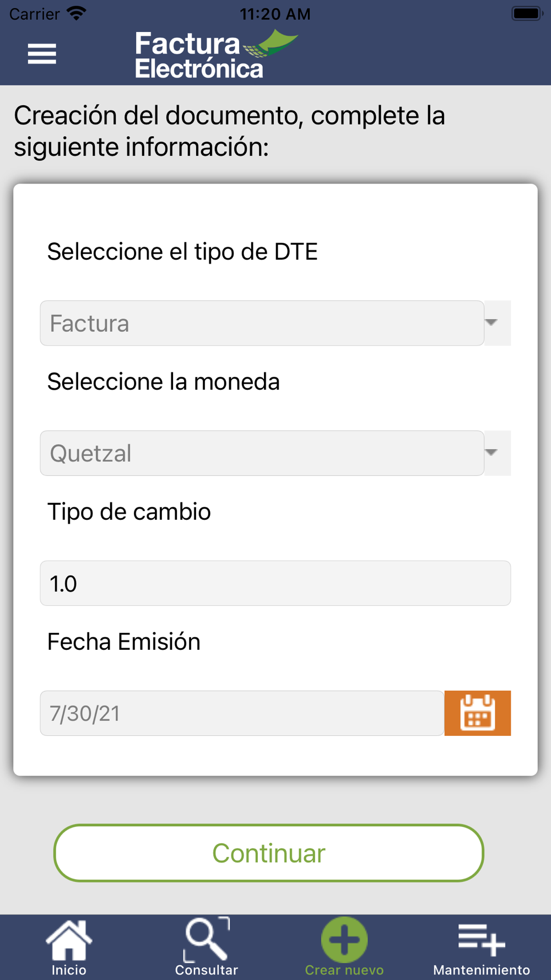Tap the Wi-Fi status icon

(77, 13)
